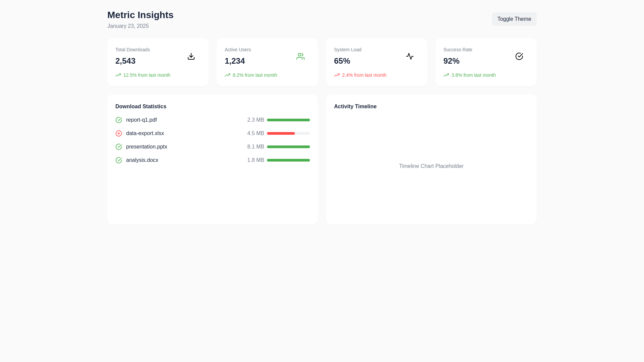Click the green check icon beside analysis.docx
Image resolution: width=644 pixels, height=362 pixels.
click(119, 160)
